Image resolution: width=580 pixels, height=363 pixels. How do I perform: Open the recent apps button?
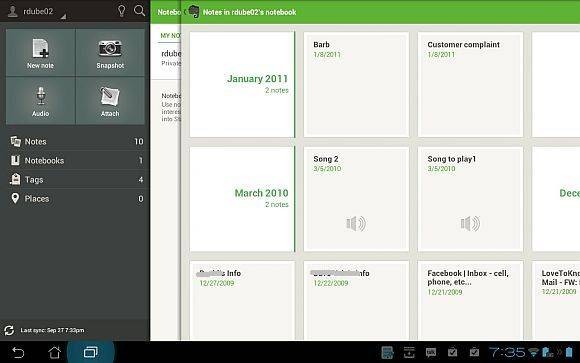coord(91,352)
